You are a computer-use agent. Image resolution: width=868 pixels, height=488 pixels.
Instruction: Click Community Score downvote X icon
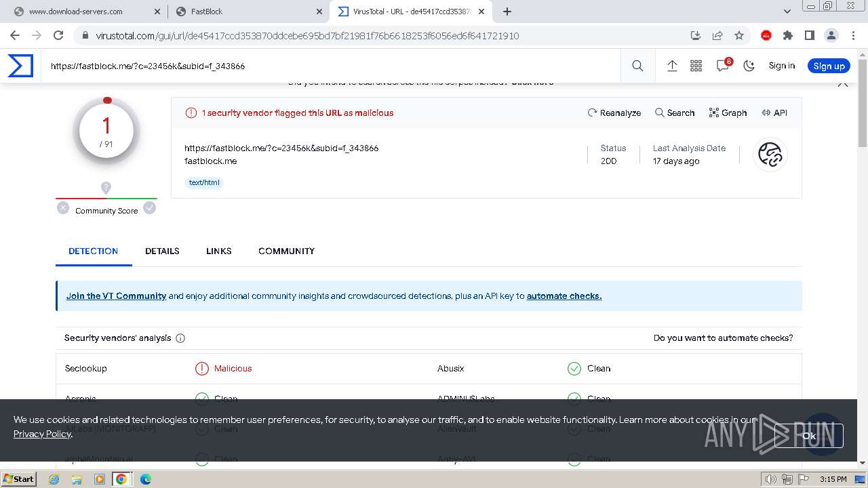(x=63, y=208)
